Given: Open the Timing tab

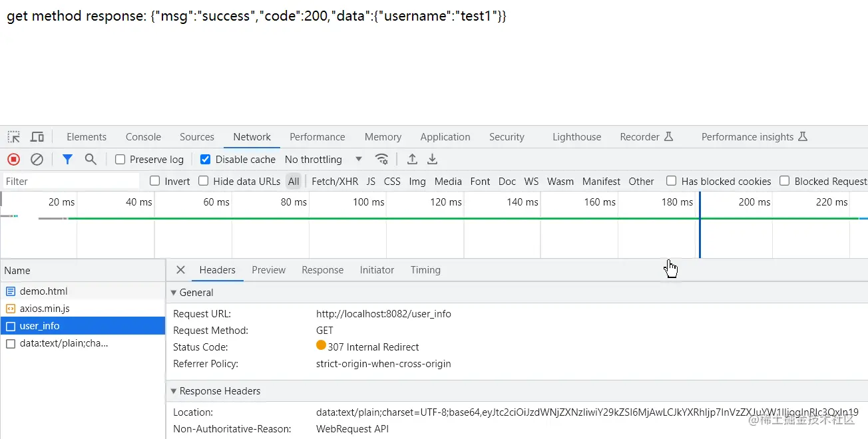Looking at the screenshot, I should [x=425, y=270].
